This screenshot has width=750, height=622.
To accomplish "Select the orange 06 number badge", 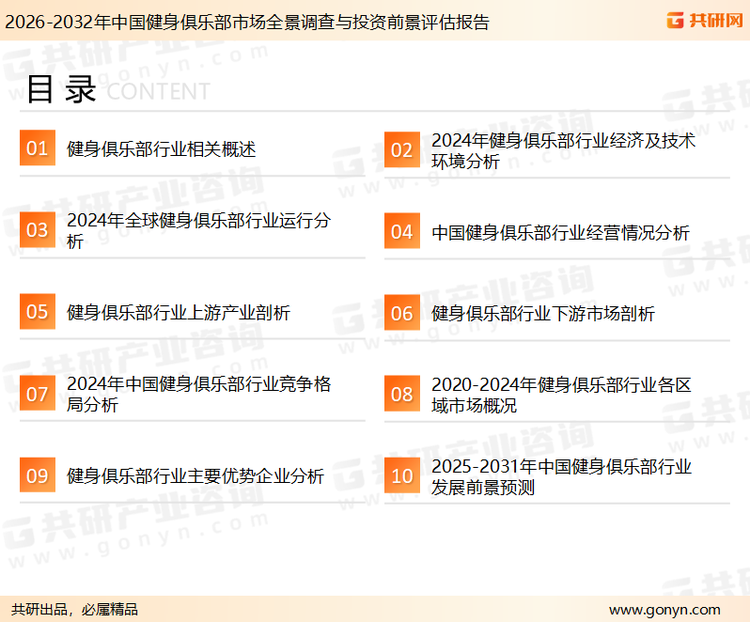I will pos(401,313).
